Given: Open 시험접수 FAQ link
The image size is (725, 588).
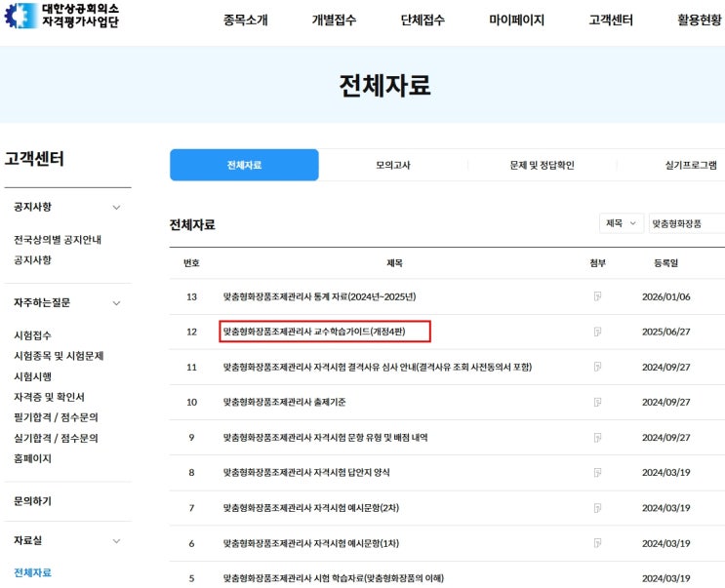Looking at the screenshot, I should (x=32, y=334).
